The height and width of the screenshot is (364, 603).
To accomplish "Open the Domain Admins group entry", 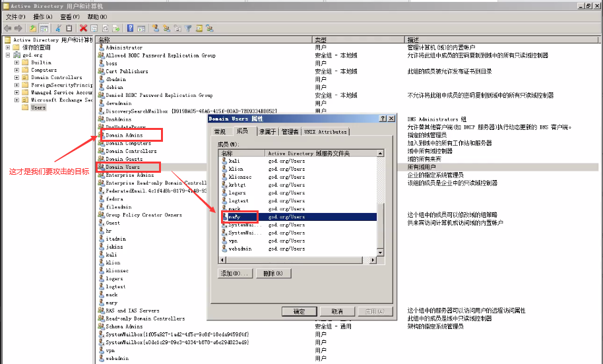I will tap(124, 135).
